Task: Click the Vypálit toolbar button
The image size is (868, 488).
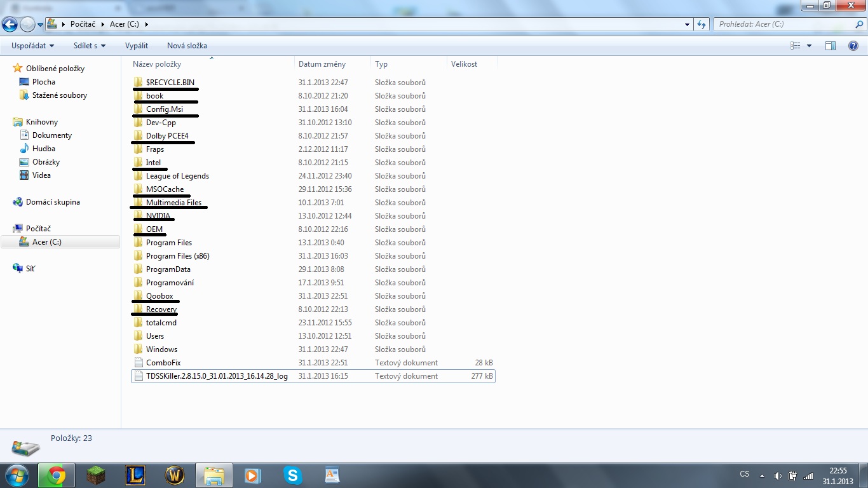Action: point(137,46)
